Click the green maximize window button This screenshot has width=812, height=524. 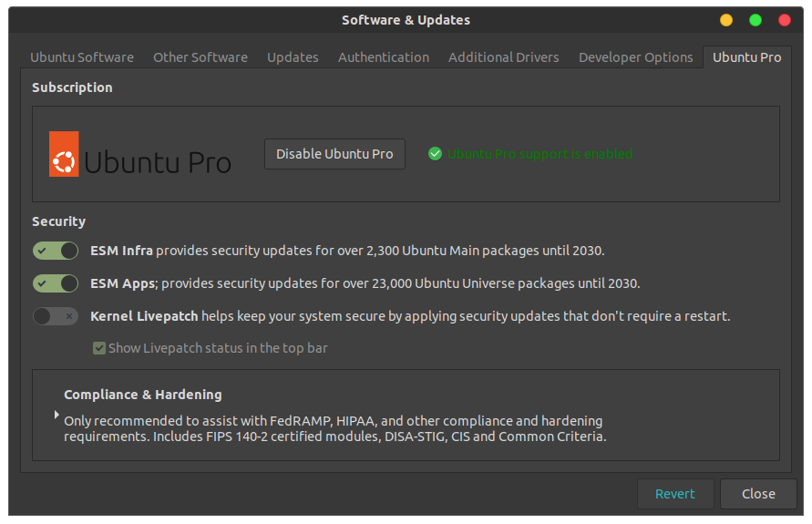755,20
